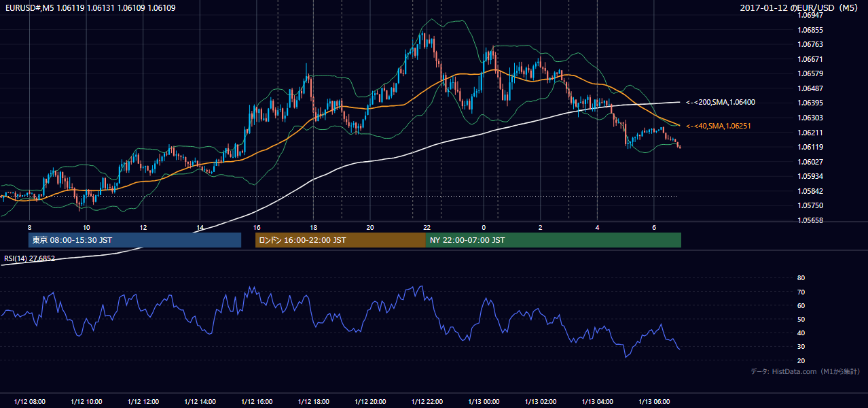Click price axis label 1.06763
This screenshot has width=868, height=408.
click(x=810, y=44)
